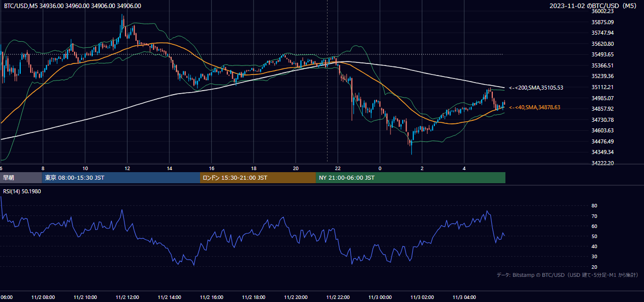644x302 pixels.
Task: Click the データ: Bitstamp の BTC/USD source note
Action: pos(567,275)
